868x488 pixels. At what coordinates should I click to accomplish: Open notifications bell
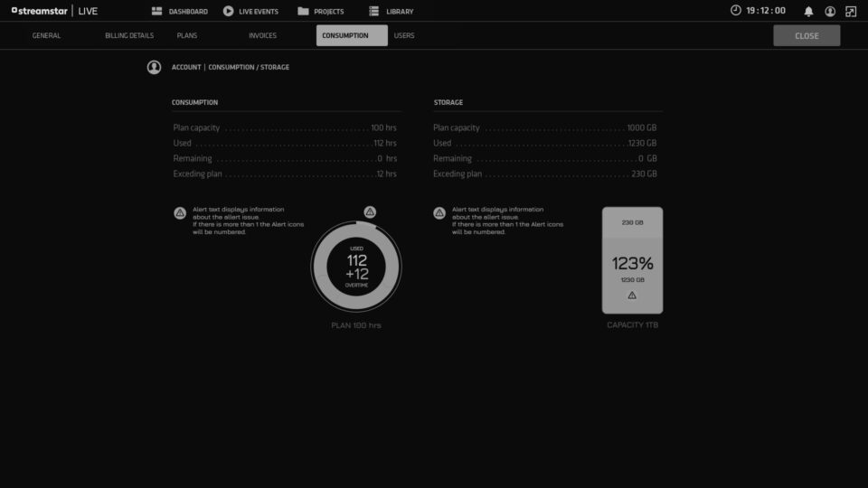click(808, 11)
